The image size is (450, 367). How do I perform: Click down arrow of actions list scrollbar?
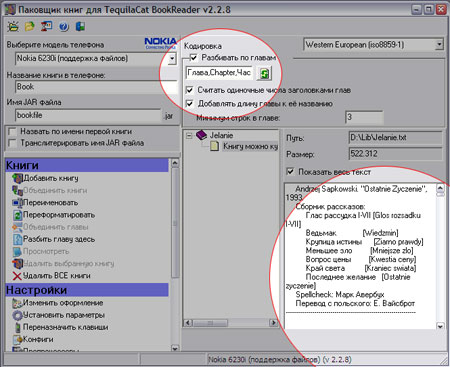(175, 349)
